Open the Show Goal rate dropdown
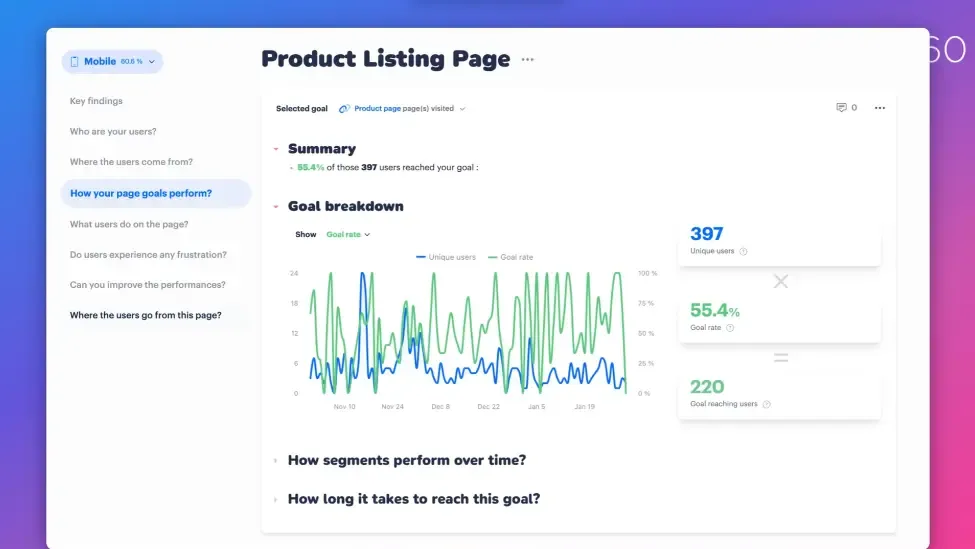Screen dimensions: 975x549 tap(348, 234)
